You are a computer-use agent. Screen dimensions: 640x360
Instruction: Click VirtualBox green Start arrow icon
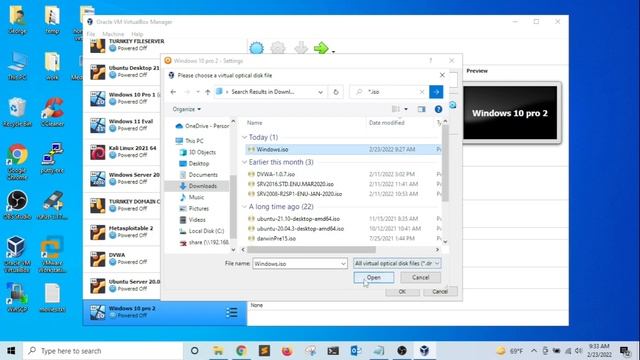pos(321,48)
